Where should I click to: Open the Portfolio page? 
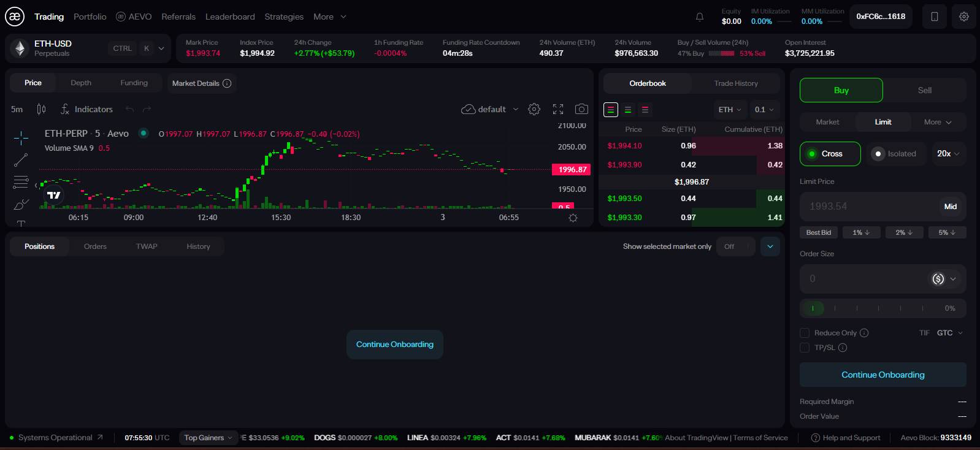pos(90,17)
